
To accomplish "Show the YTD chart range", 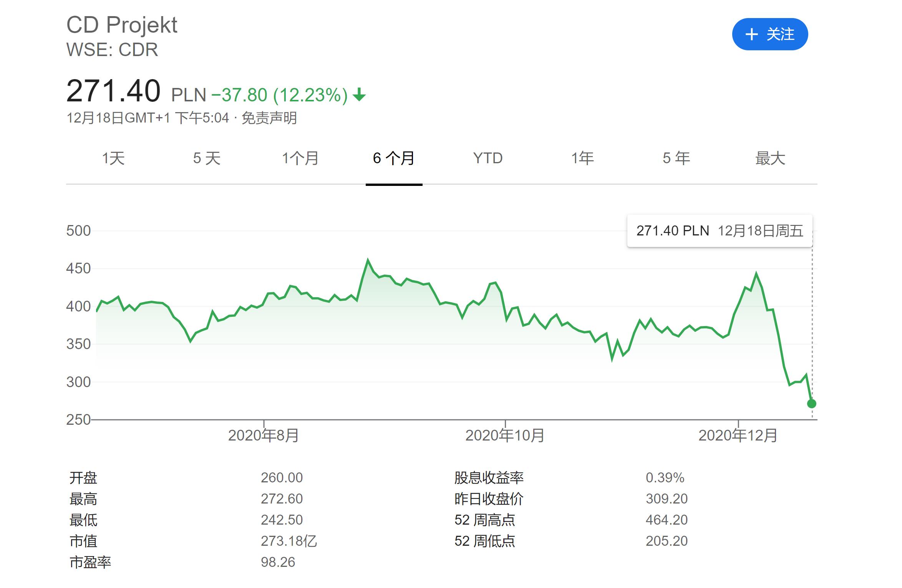I will click(488, 158).
